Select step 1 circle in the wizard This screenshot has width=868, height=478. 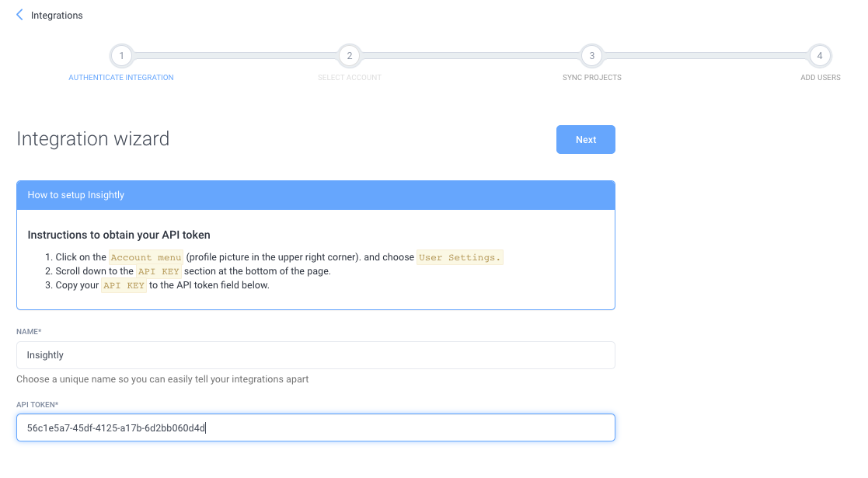pos(121,55)
